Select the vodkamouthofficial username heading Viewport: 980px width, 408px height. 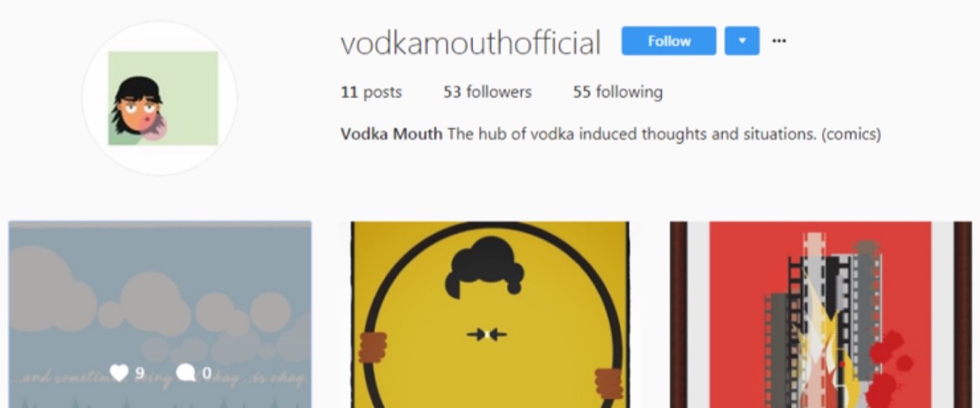coord(470,42)
